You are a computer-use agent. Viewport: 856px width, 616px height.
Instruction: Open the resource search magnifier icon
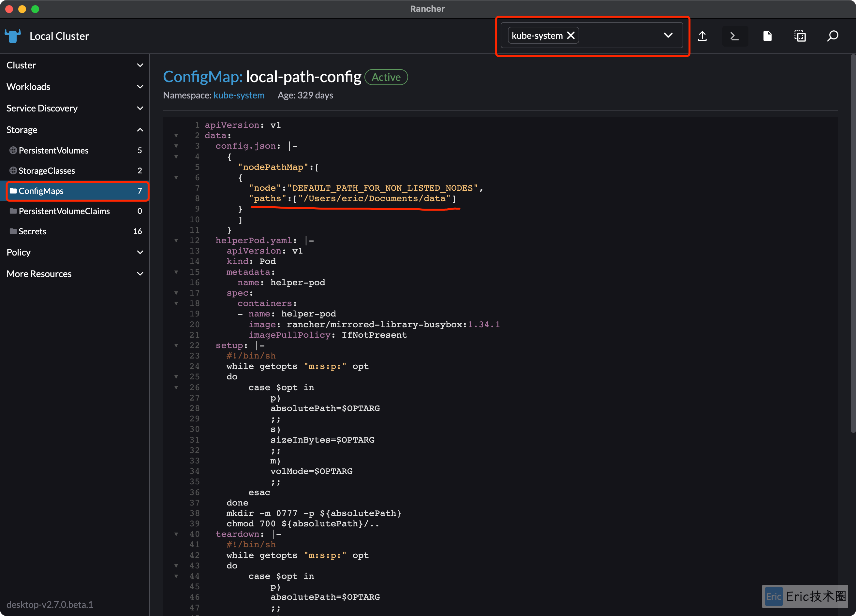point(833,36)
